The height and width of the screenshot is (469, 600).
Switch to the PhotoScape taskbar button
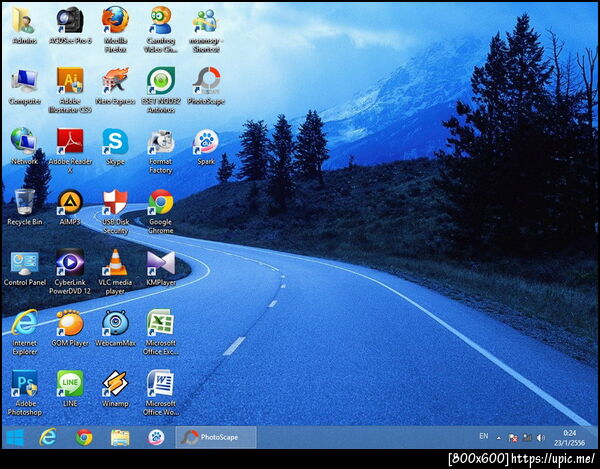216,437
